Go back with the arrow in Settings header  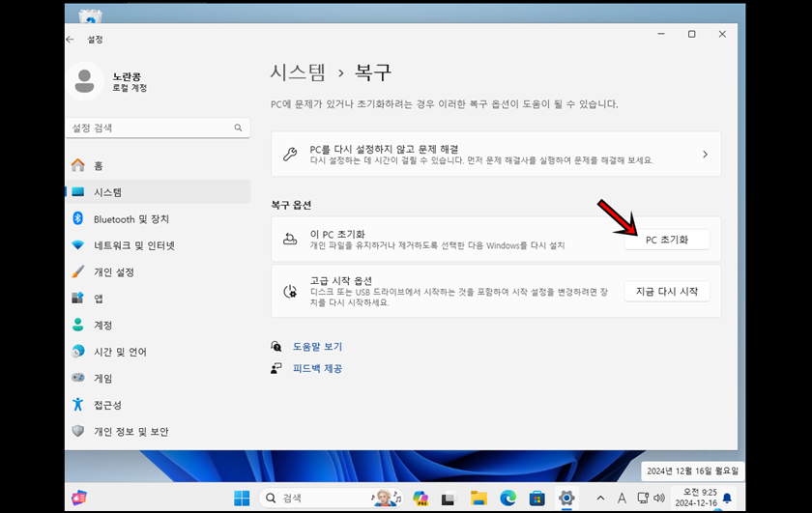click(71, 40)
